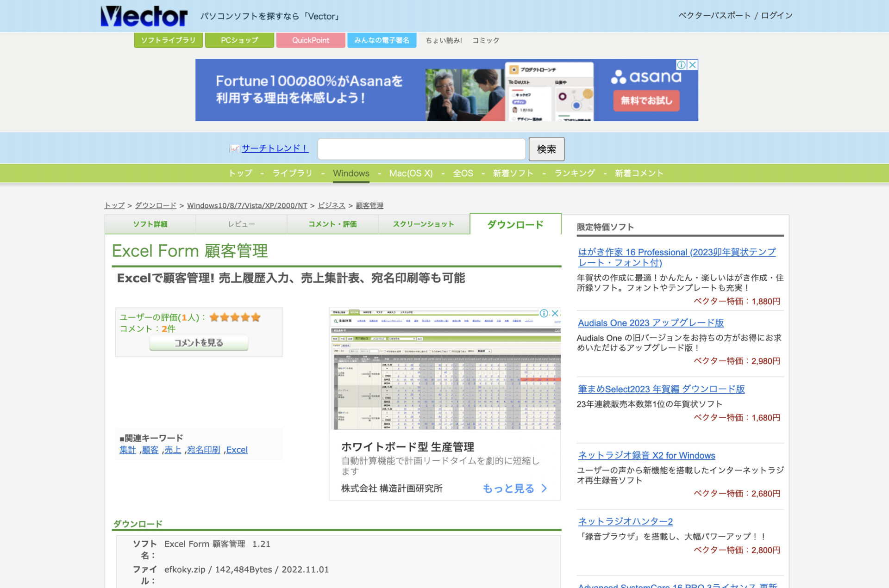Select Mac(OS X) in the navigation bar
889x588 pixels.
410,173
